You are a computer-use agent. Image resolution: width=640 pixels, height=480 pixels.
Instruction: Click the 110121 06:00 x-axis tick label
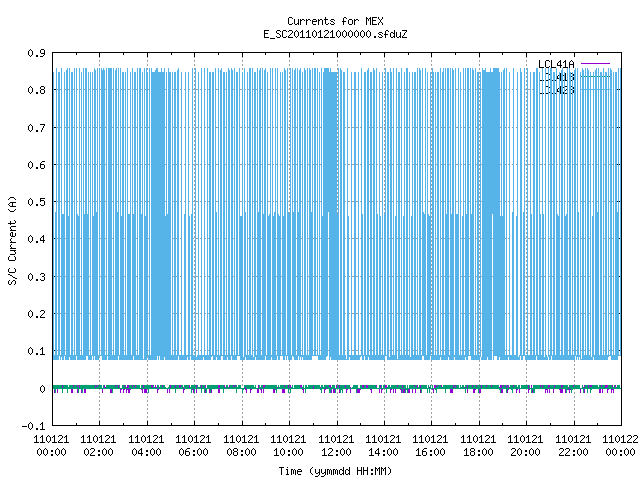tap(193, 446)
